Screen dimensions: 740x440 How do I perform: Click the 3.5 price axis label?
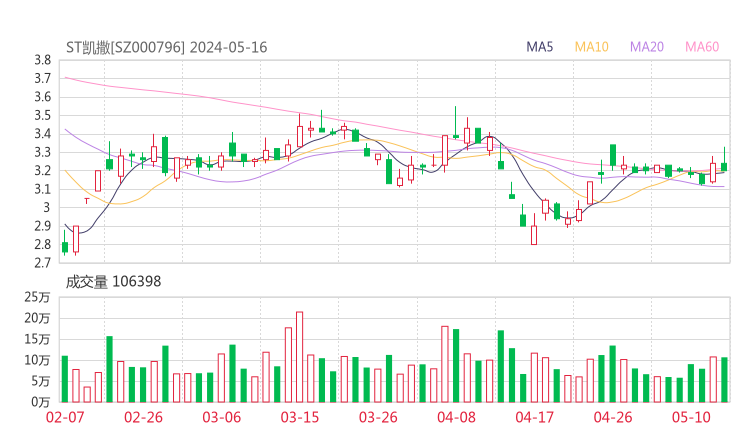[x=42, y=116]
